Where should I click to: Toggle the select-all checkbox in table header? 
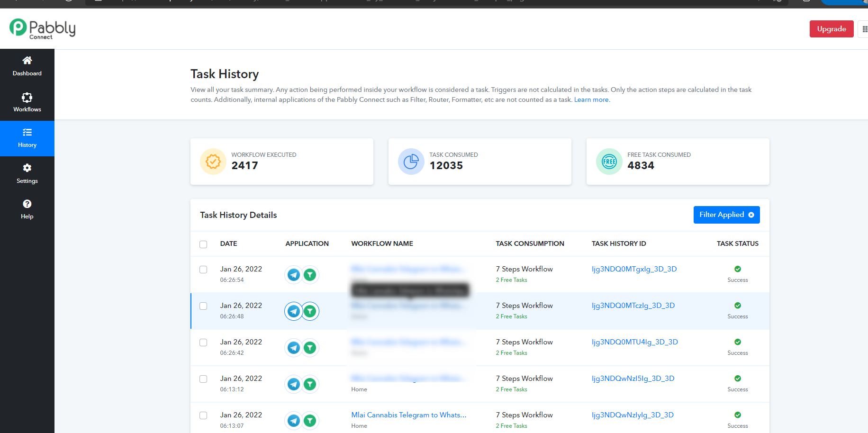tap(203, 244)
